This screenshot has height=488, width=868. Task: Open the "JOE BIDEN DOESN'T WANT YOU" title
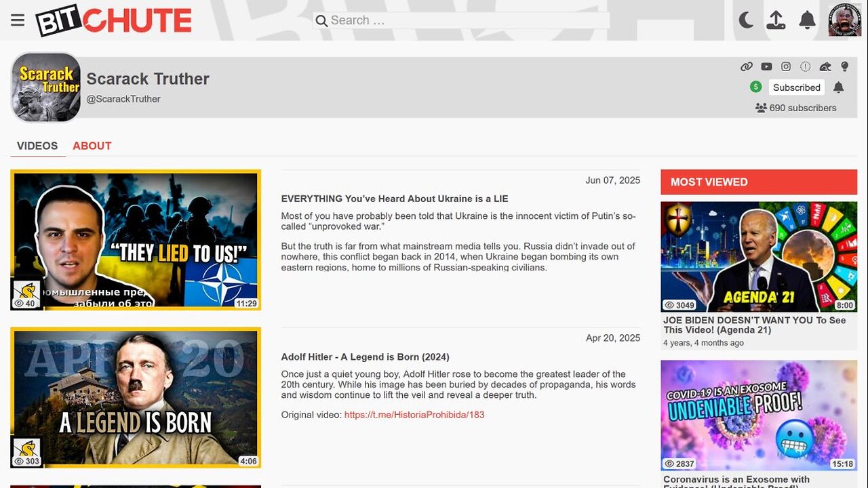755,325
